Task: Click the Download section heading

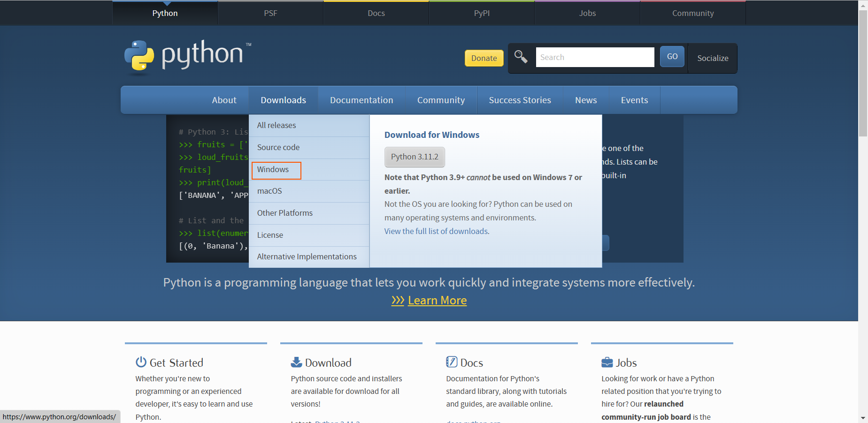Action: tap(328, 363)
